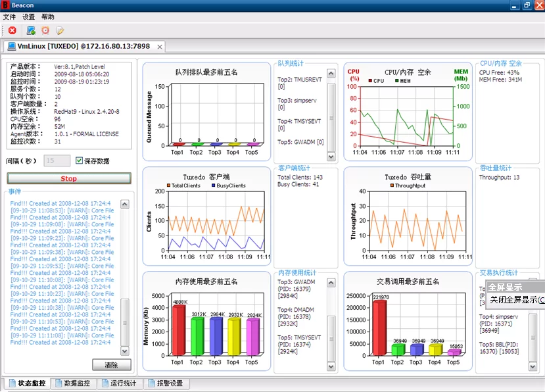This screenshot has height=392, width=545.
Task: Click the Tuxedo 客户端 chart title
Action: (x=206, y=177)
